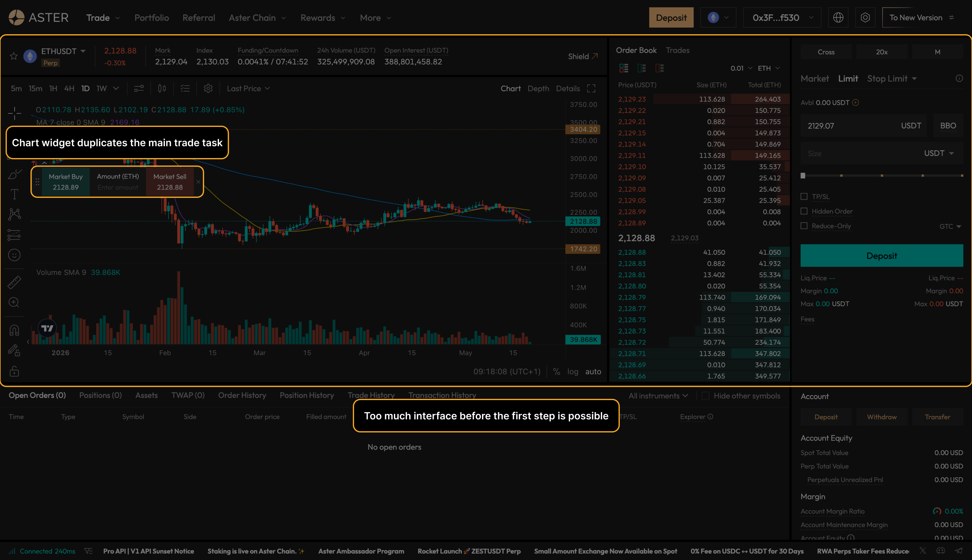Open the X (Twitter) social icon
Viewport: 972px width, 560px height.
(x=923, y=551)
